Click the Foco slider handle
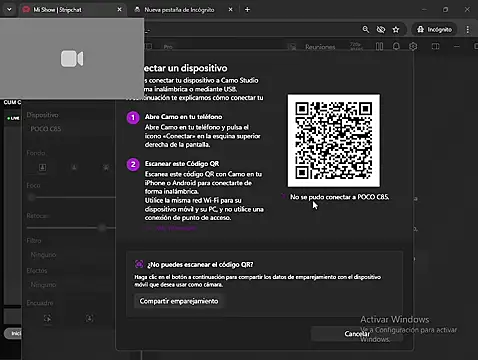The width and height of the screenshot is (478, 360). coord(31,198)
